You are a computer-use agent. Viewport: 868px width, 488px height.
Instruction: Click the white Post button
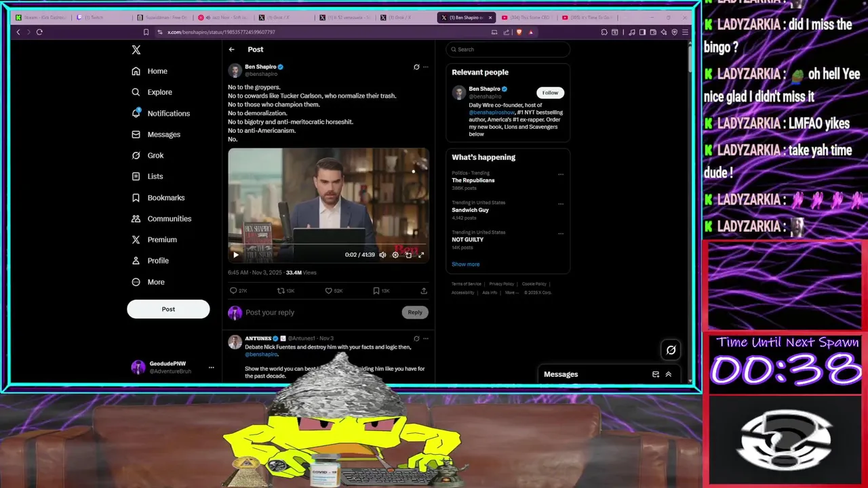pyautogui.click(x=168, y=309)
